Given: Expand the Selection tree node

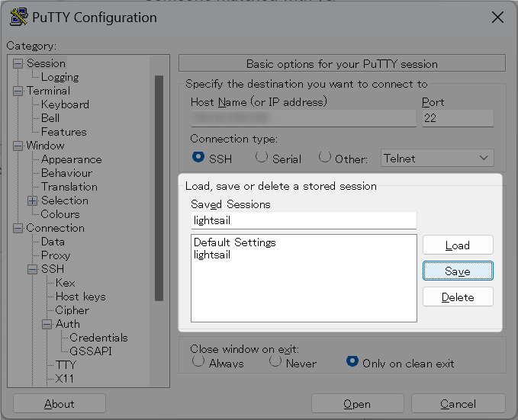Looking at the screenshot, I should point(32,200).
